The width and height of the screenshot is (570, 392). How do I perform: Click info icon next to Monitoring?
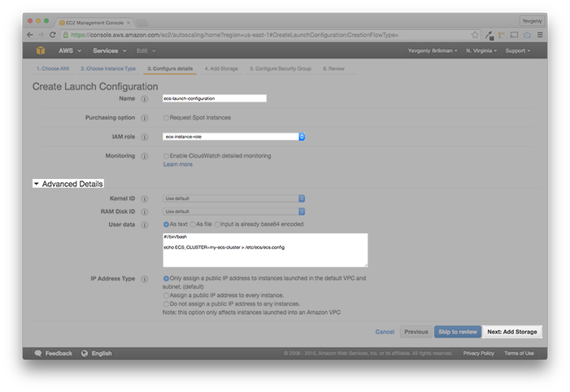pos(144,156)
